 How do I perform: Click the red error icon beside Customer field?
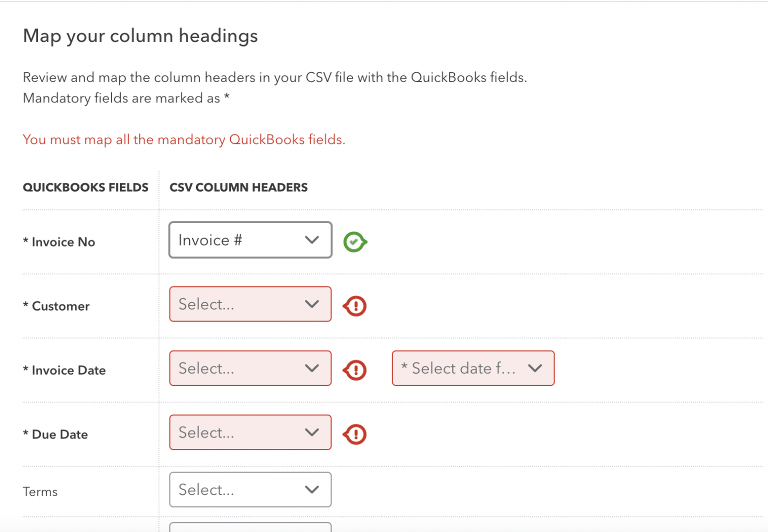[x=355, y=305]
